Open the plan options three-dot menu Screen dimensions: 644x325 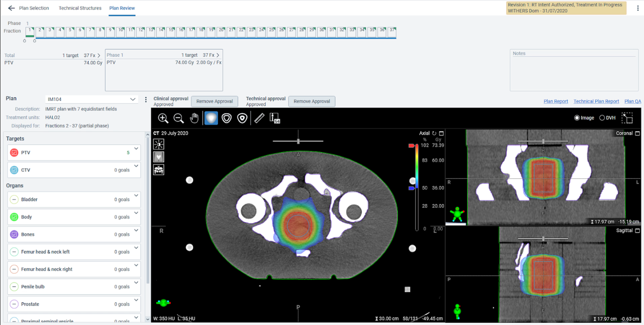tap(146, 100)
